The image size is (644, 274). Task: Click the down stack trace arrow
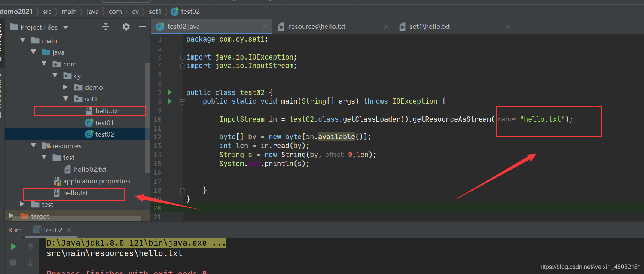click(x=31, y=263)
